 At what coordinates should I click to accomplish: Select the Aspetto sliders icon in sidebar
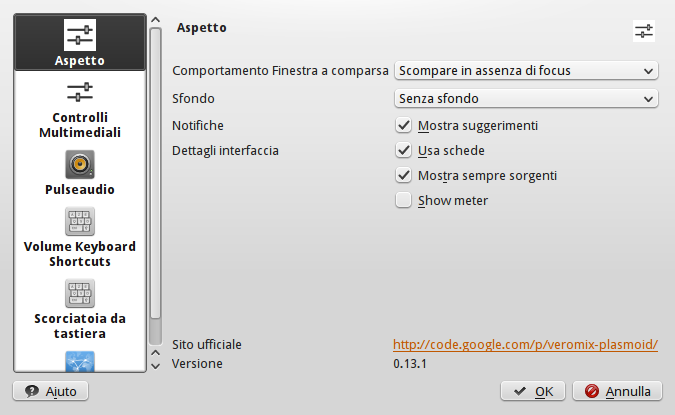(x=80, y=34)
